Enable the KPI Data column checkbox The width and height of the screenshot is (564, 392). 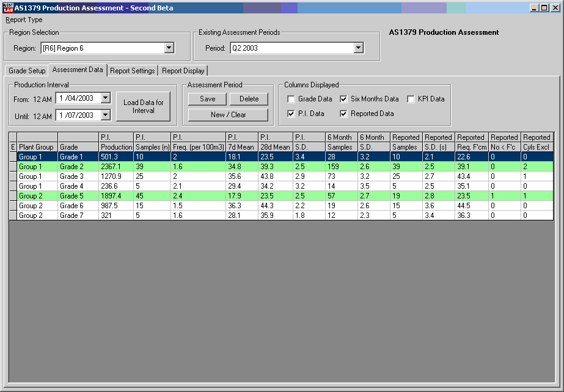coord(411,99)
